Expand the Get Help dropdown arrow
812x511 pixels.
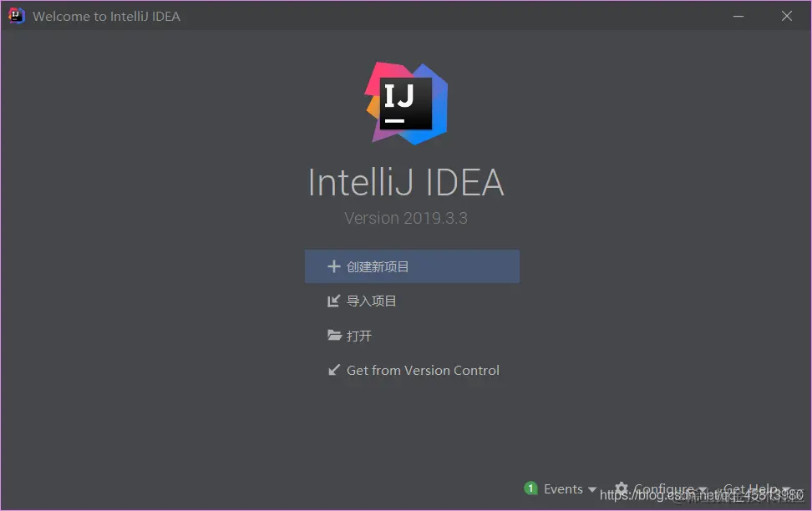(x=786, y=489)
